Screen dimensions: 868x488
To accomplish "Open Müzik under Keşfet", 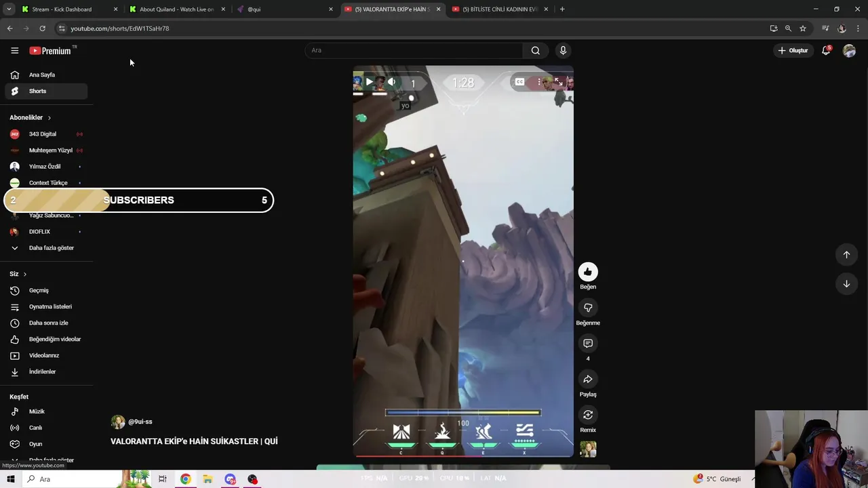I will pyautogui.click(x=46, y=411).
